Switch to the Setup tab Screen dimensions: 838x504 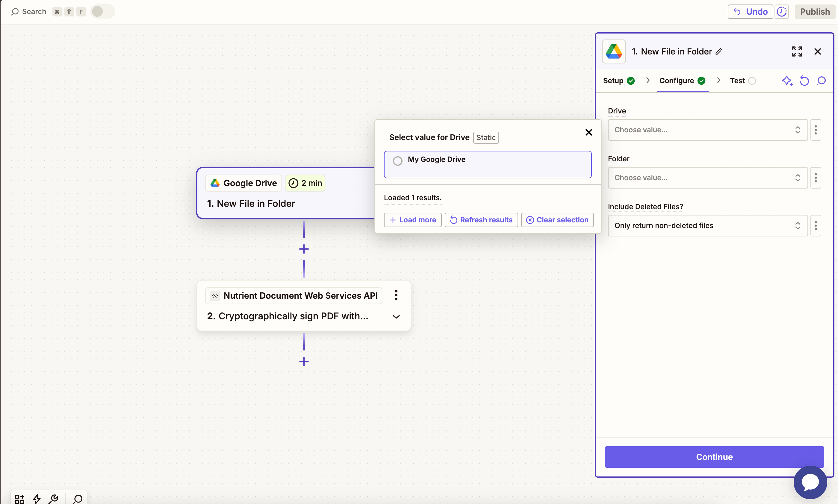(619, 81)
